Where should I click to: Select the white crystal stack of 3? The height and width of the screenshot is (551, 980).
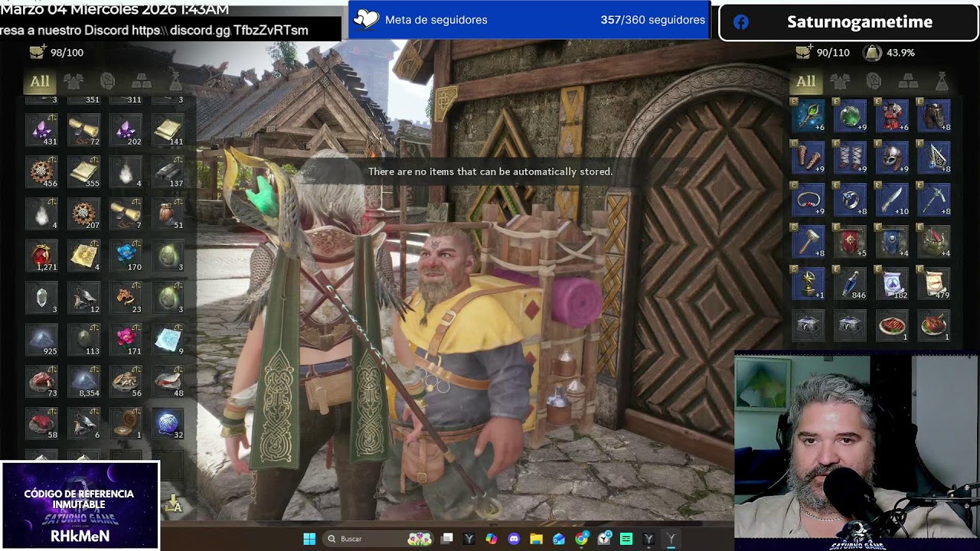point(42,298)
